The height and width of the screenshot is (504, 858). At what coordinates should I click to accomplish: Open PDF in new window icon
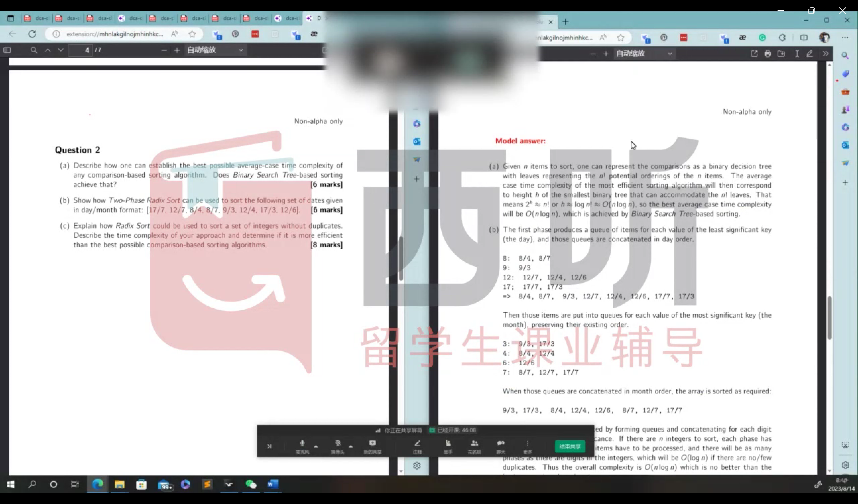click(754, 54)
